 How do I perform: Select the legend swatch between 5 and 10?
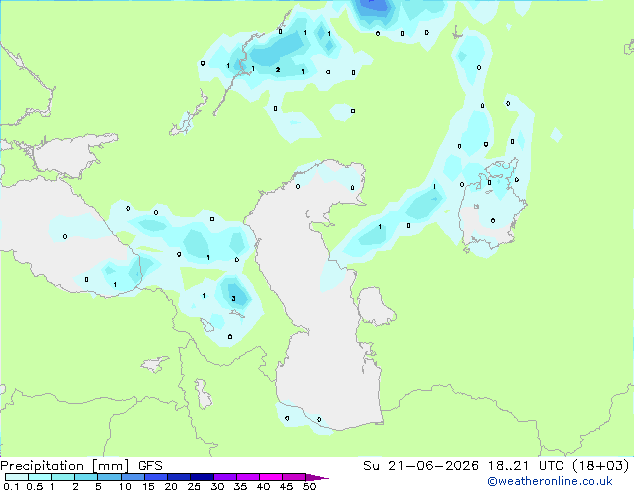click(x=110, y=477)
